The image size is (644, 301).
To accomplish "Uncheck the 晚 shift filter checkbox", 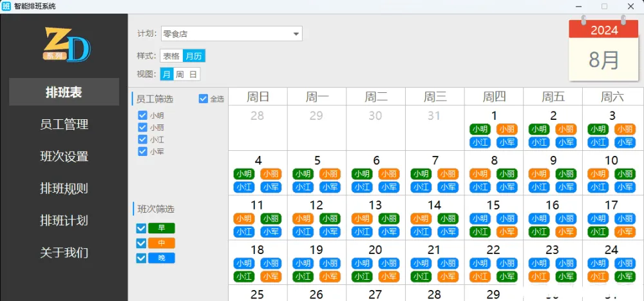I will point(142,258).
